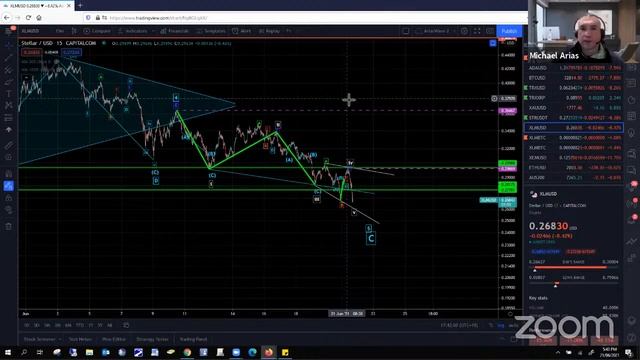
Task: Toggle lock all drawing tools
Action: pos(9,198)
